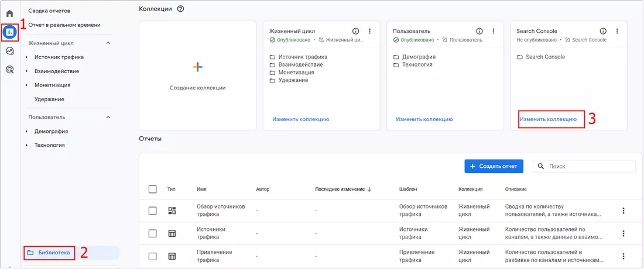Click three-dot menu for Привлечение трафика row
This screenshot has height=269, width=644.
[624, 256]
